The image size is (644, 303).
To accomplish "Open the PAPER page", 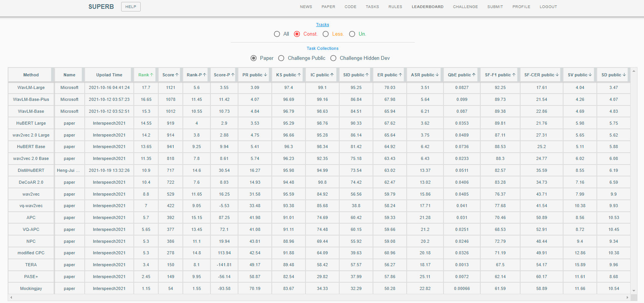I will tap(328, 7).
